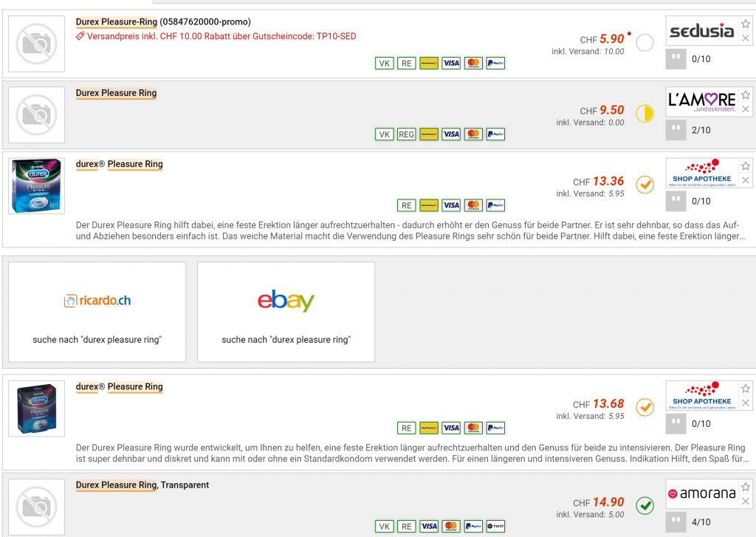Click the VK badge in the L'AMORE offer
756x537 pixels.
pos(384,134)
